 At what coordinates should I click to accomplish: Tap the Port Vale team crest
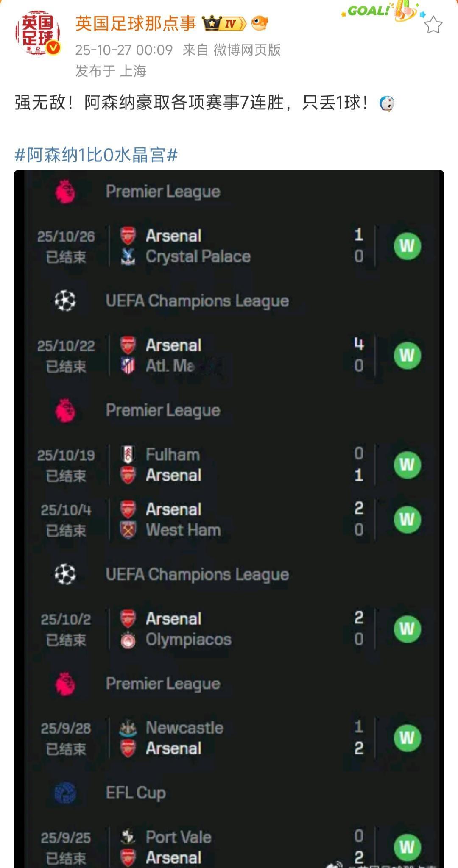pyautogui.click(x=128, y=837)
